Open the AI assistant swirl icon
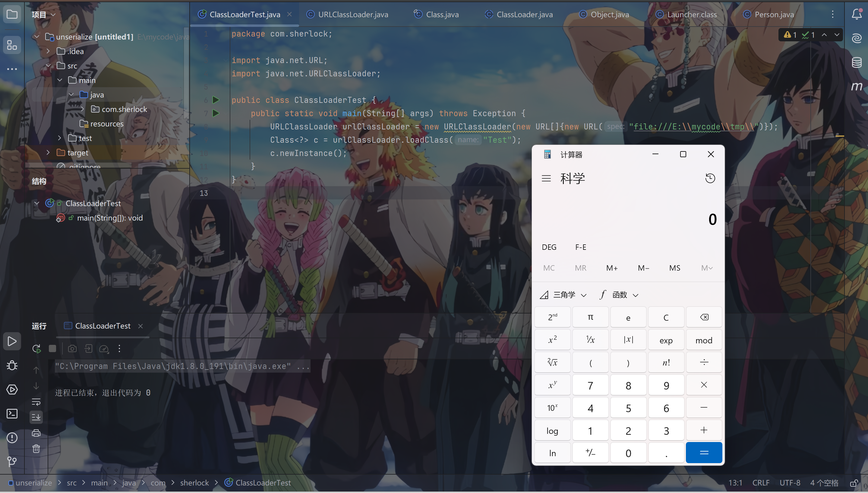868x493 pixels. click(857, 38)
